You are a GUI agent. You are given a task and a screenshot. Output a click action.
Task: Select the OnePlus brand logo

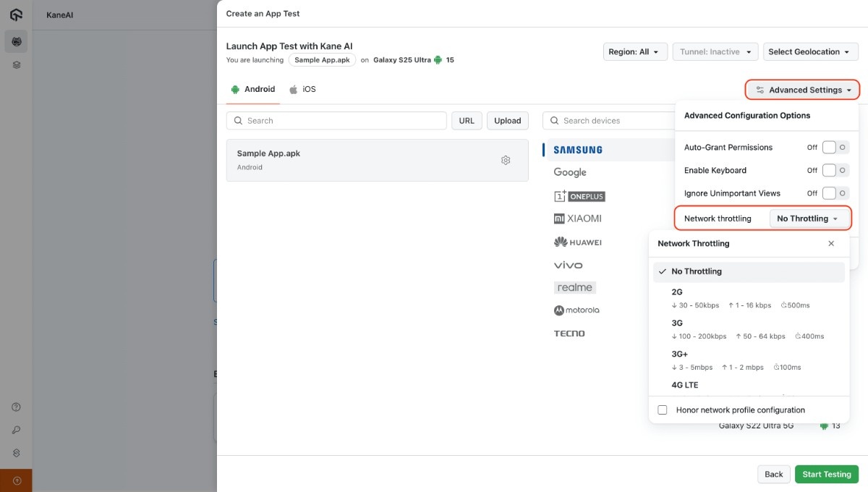tap(579, 196)
